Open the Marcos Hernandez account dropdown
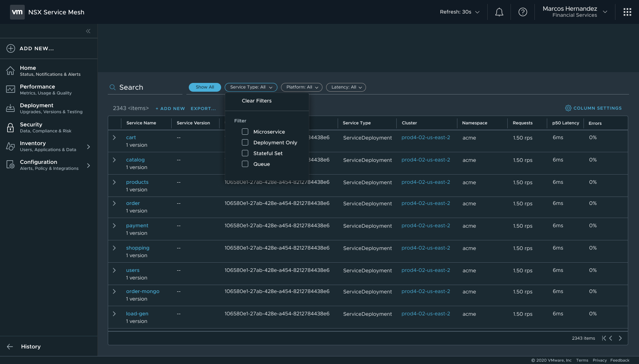Image resolution: width=639 pixels, height=364 pixels. click(x=575, y=12)
